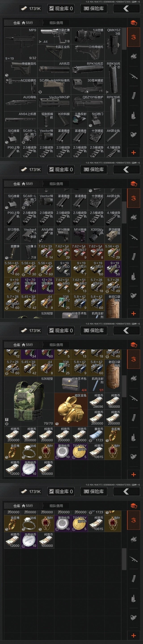Image resolution: width=143 pixels, height=644 pixels.
Task: Pick the 多功能辅指 tactical device
Action: tap(113, 235)
